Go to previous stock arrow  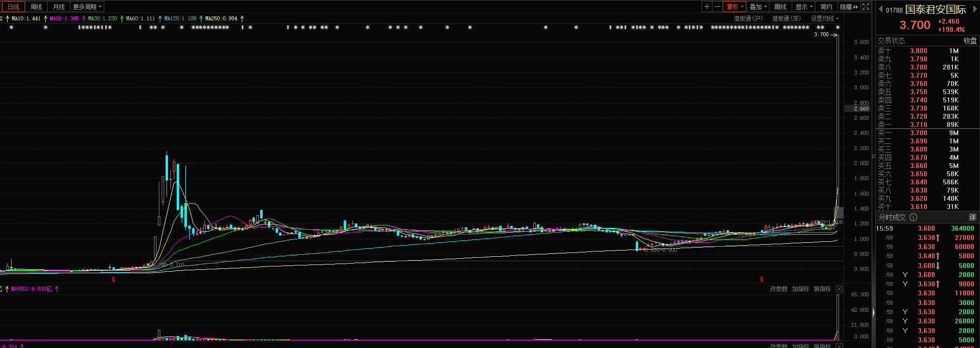coord(881,9)
